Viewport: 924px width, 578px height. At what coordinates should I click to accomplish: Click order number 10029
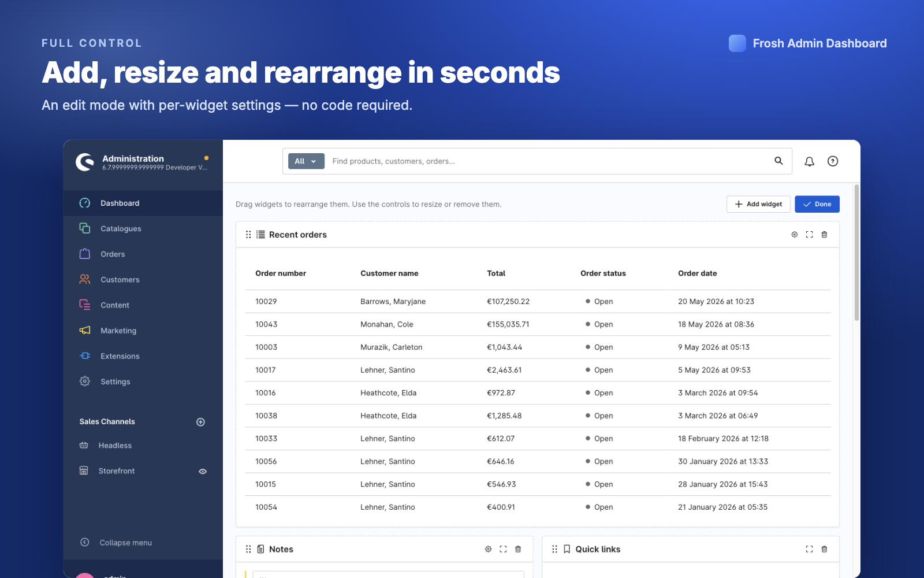pyautogui.click(x=266, y=301)
